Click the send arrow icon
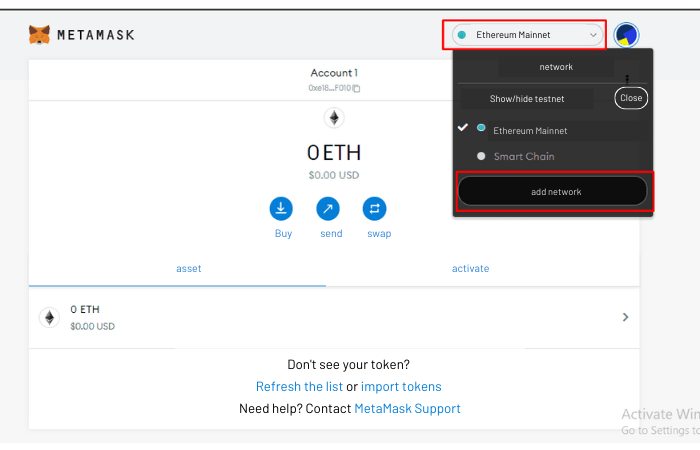Image resolution: width=700 pixels, height=450 pixels. coord(328,208)
